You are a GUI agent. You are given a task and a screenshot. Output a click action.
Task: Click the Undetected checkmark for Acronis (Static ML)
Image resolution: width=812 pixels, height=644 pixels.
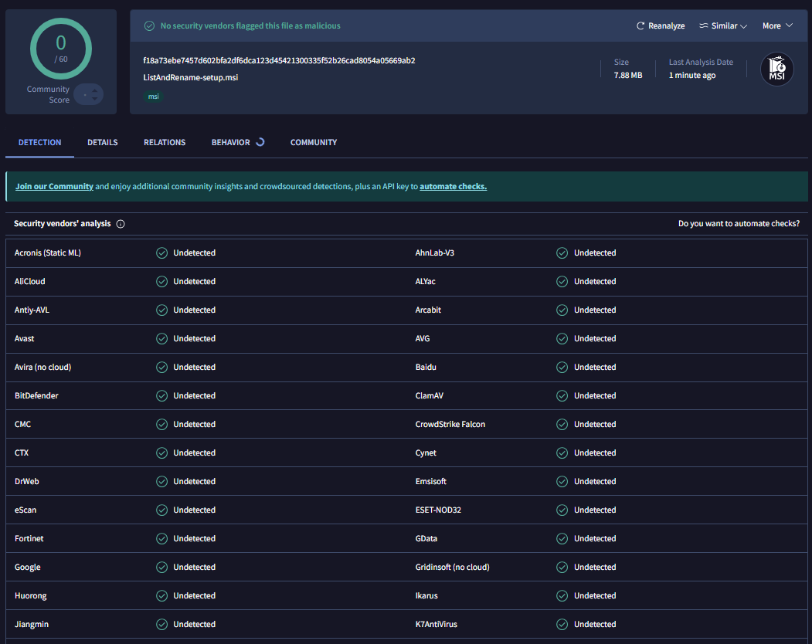(x=161, y=253)
